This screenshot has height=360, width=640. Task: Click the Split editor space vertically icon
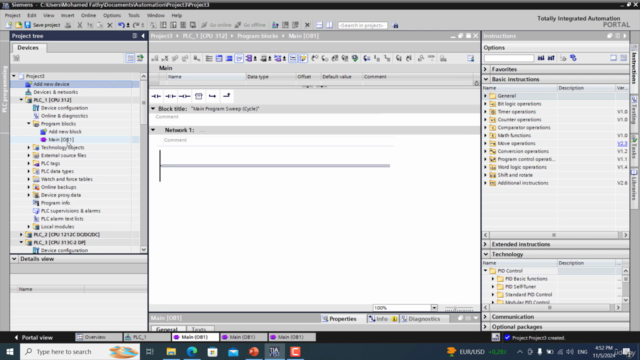(x=329, y=25)
